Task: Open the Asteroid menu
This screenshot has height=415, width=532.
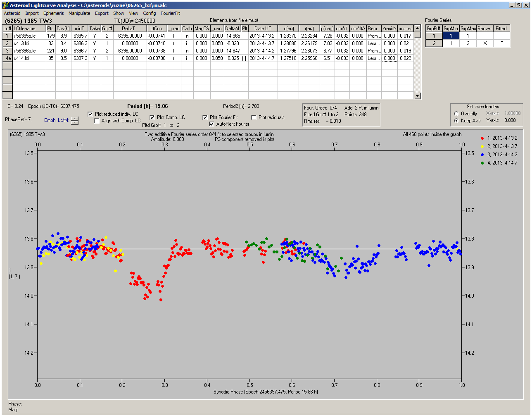Action: pos(12,13)
